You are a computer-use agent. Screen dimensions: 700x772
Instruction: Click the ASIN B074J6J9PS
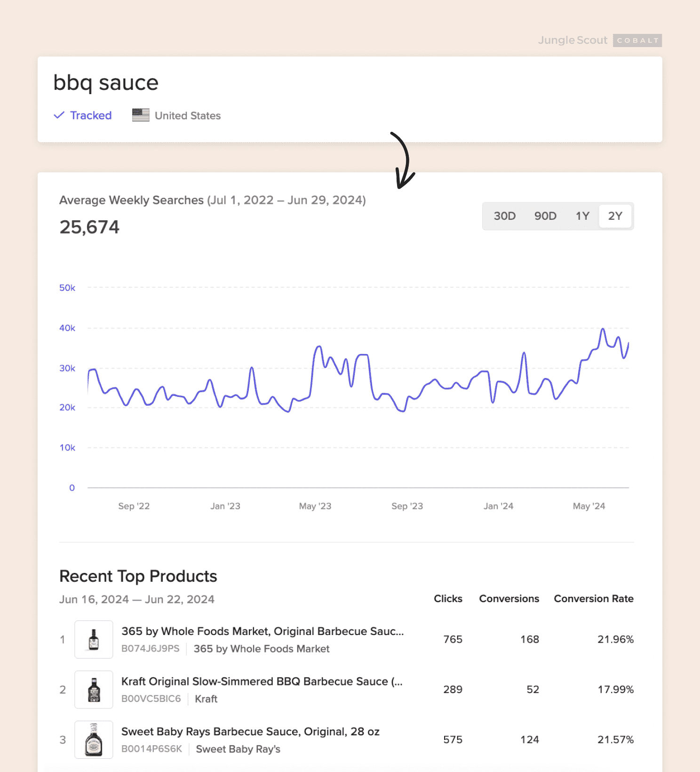(x=151, y=649)
